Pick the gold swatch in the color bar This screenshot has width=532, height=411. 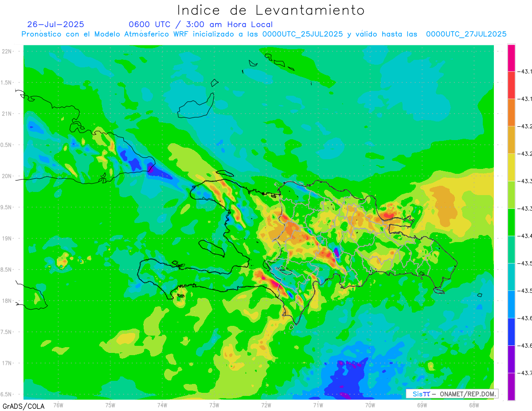(x=511, y=140)
